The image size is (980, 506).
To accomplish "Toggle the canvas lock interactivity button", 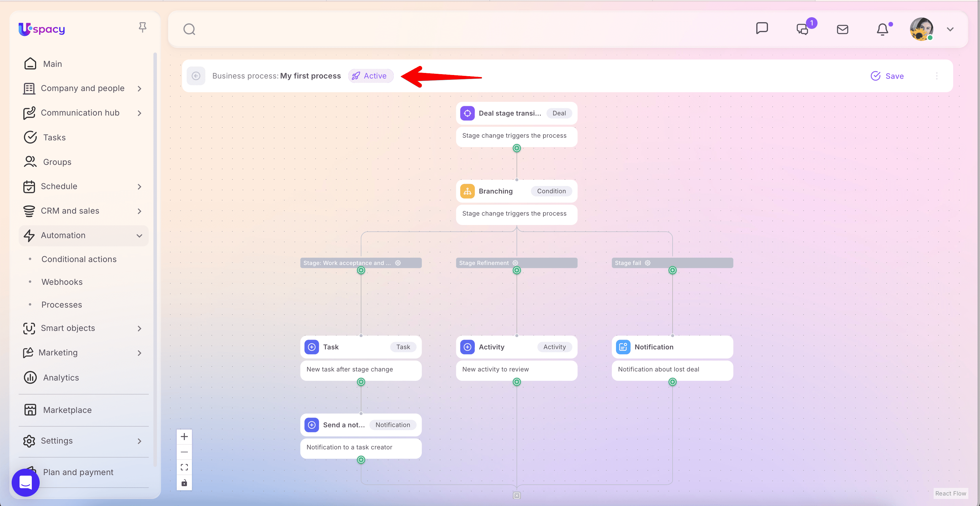I will click(x=184, y=483).
